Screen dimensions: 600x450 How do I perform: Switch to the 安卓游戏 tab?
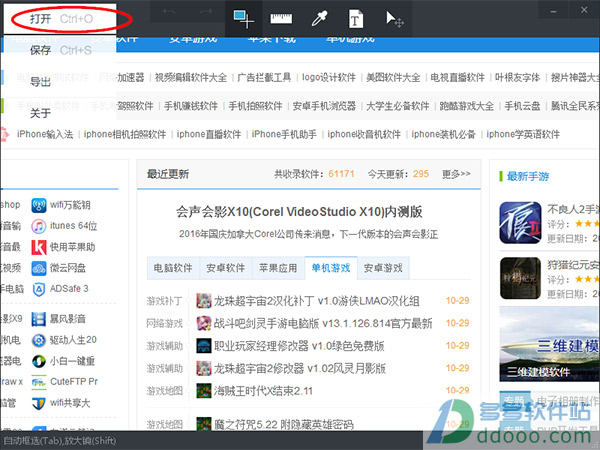click(x=383, y=268)
